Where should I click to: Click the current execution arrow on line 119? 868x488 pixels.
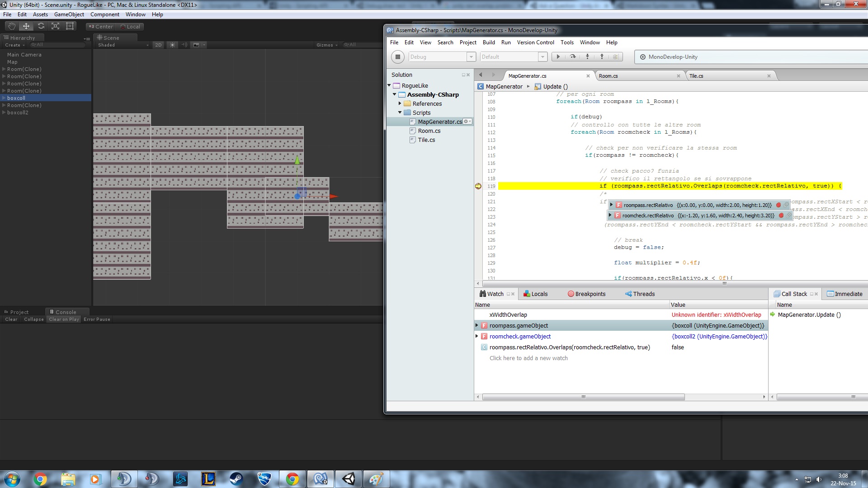click(478, 186)
